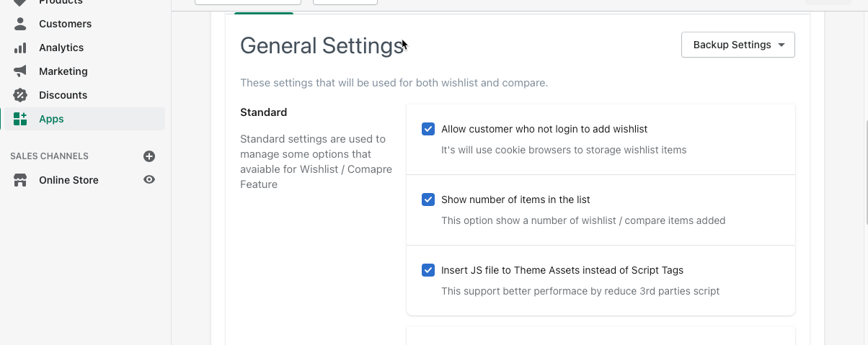Image resolution: width=868 pixels, height=345 pixels.
Task: Click the Marketing megaphone icon
Action: click(x=20, y=71)
